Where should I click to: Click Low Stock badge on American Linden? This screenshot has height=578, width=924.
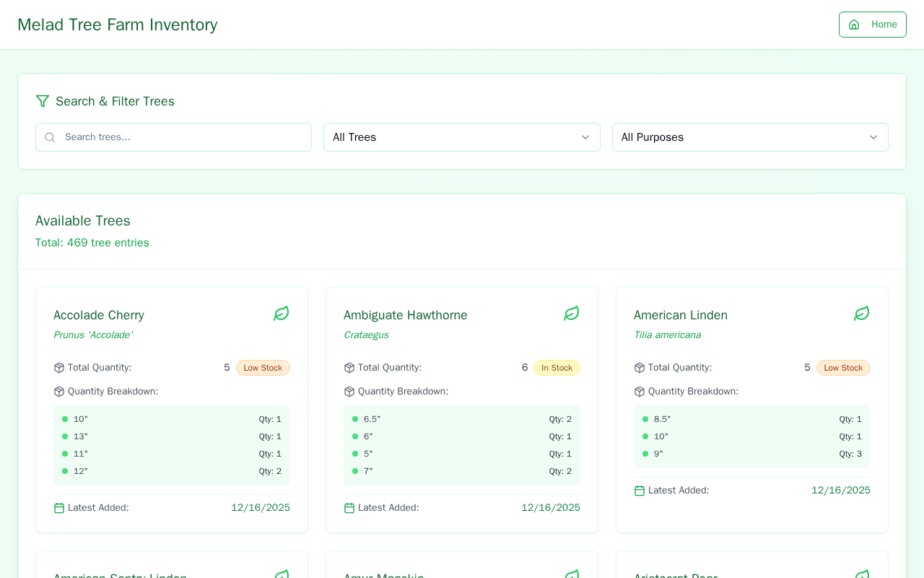pos(843,368)
